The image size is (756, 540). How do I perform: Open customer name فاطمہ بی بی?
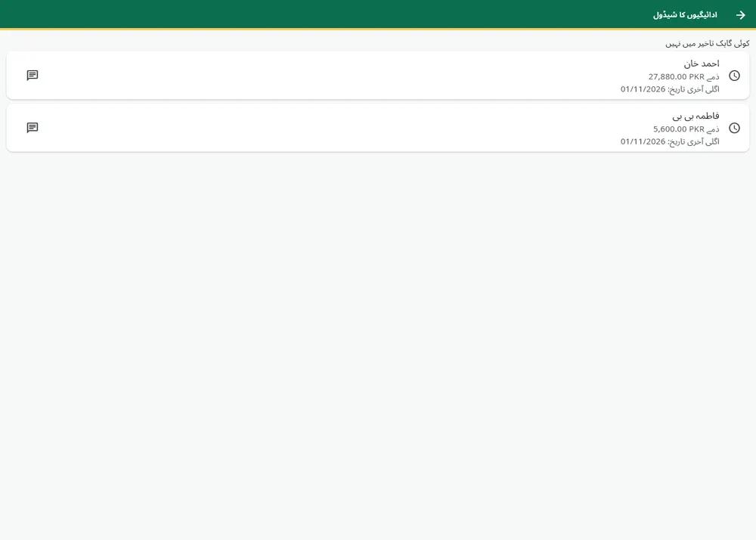[696, 116]
